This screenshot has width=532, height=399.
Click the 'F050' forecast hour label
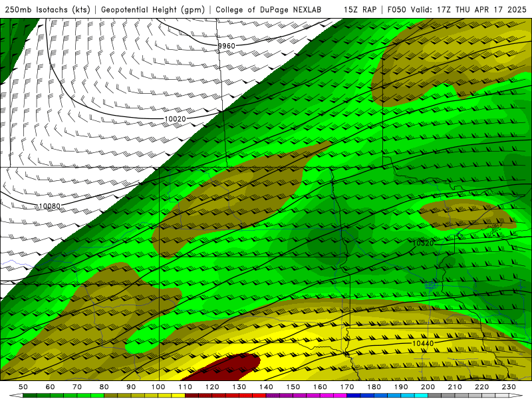click(396, 9)
